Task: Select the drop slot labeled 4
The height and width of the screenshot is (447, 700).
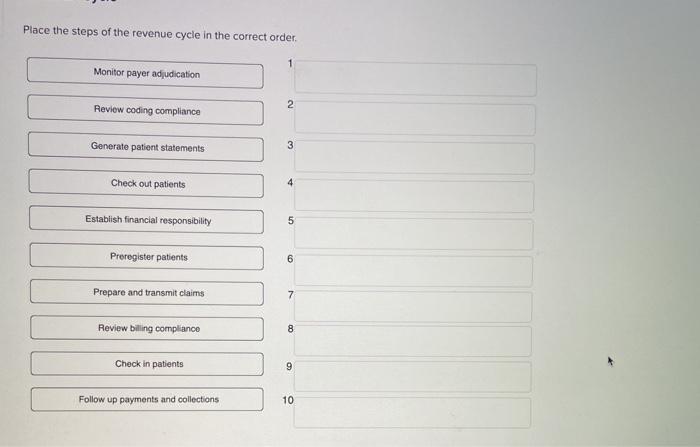Action: tap(414, 196)
